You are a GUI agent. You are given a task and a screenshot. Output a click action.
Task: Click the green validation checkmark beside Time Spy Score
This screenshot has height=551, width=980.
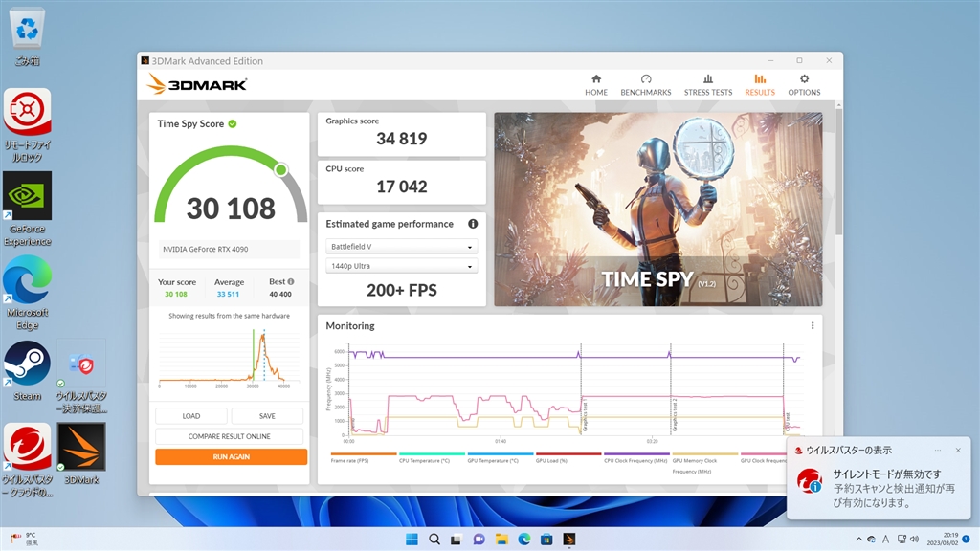[x=233, y=123]
